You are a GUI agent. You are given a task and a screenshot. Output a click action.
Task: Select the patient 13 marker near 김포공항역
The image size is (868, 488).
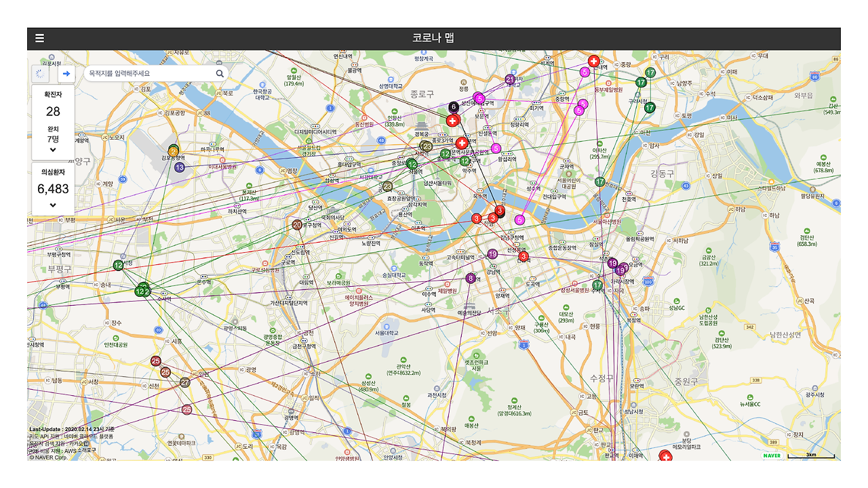(x=180, y=167)
